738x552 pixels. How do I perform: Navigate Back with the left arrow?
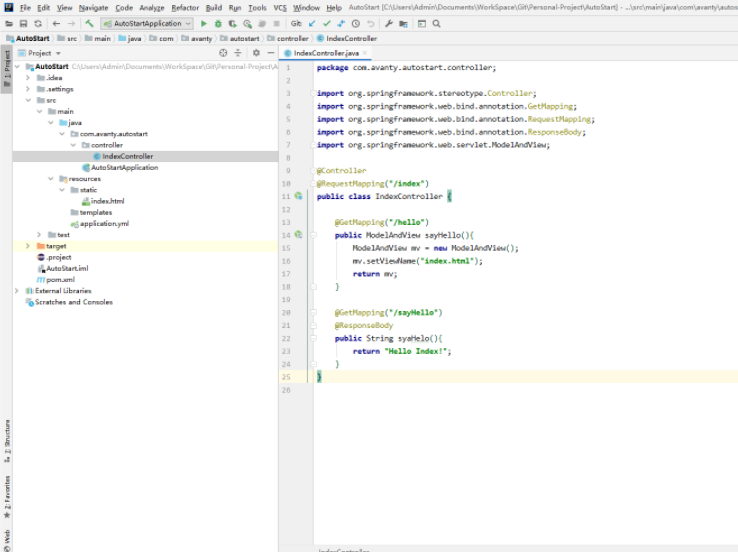tap(56, 24)
